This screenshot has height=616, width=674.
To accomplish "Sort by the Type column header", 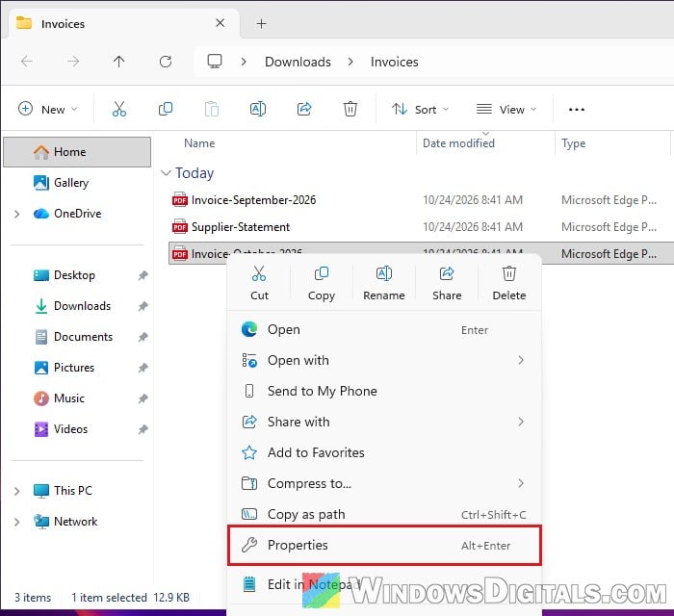I will click(573, 143).
